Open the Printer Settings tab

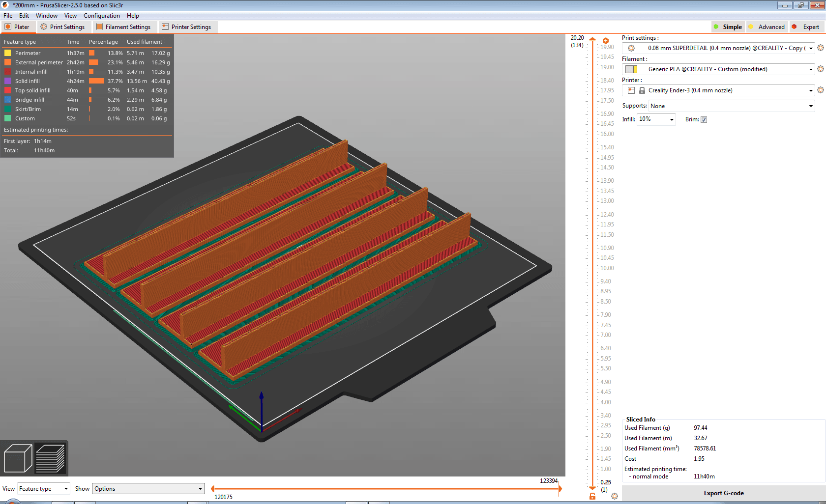click(x=187, y=27)
